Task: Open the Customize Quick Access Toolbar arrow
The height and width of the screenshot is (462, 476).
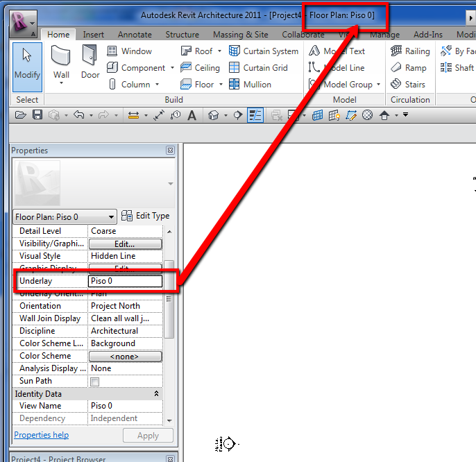Action: coord(405,114)
